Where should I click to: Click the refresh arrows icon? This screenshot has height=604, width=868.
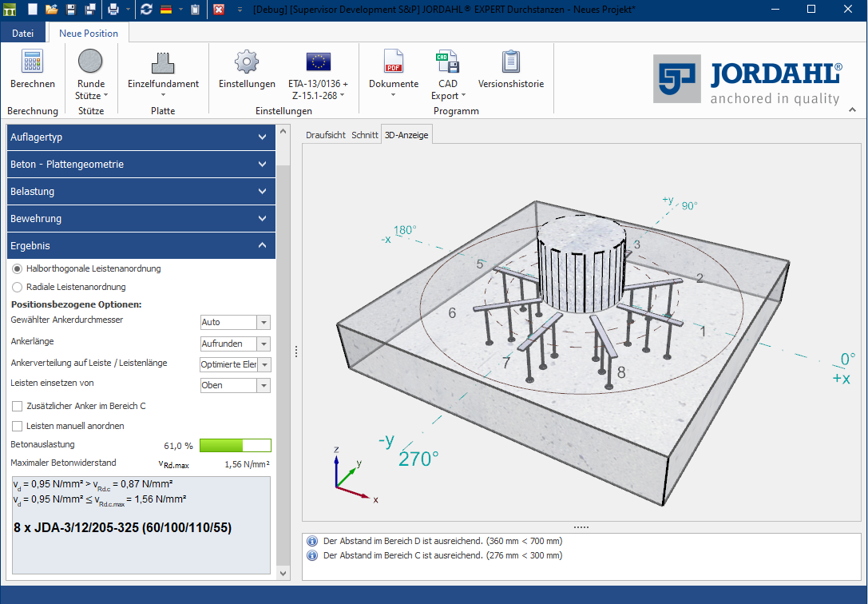tap(146, 9)
